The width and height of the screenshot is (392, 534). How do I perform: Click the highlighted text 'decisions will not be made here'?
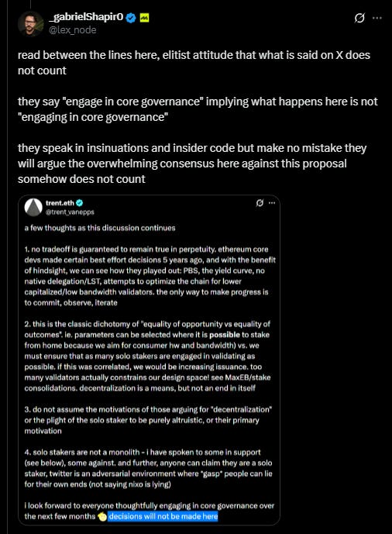tap(163, 516)
